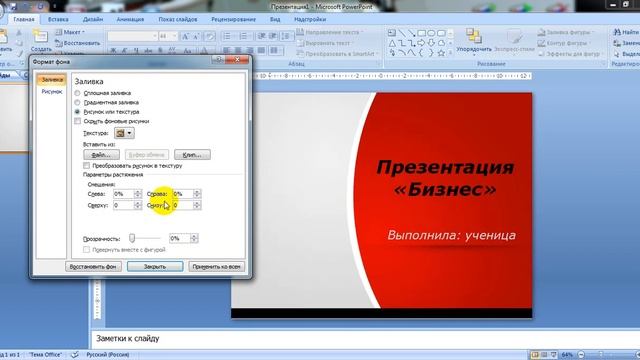Image resolution: width=640 pixels, height=360 pixels.
Task: Adjust the Transparency (Прозрачность) slider handle
Action: 132,238
